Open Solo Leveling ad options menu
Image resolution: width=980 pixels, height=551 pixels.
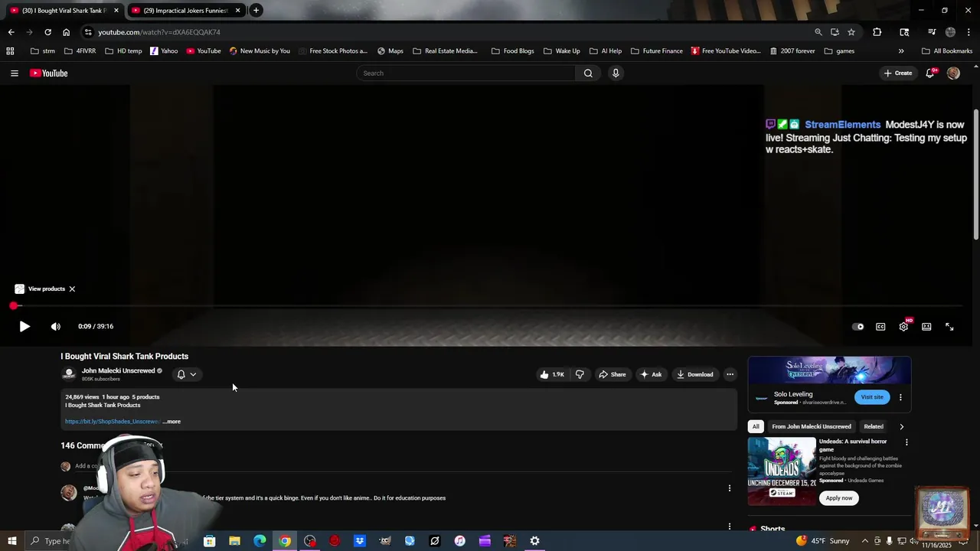(x=900, y=397)
